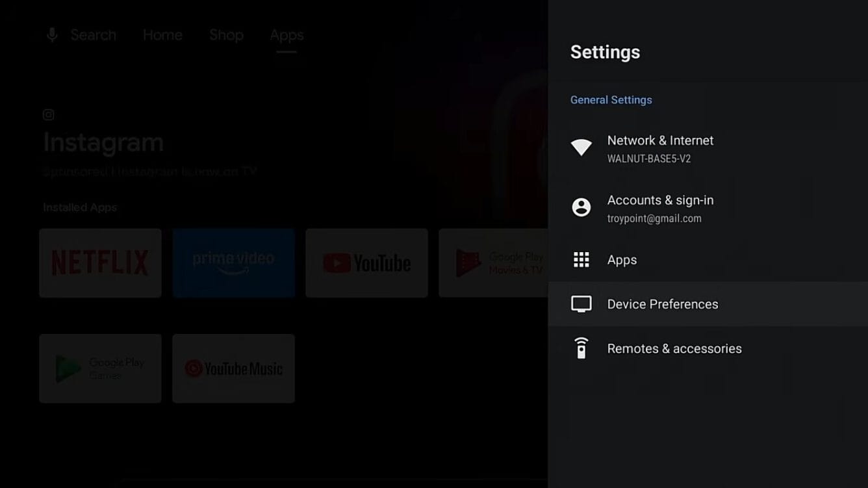Click the Settings panel title
Viewport: 868px width, 488px height.
click(605, 52)
